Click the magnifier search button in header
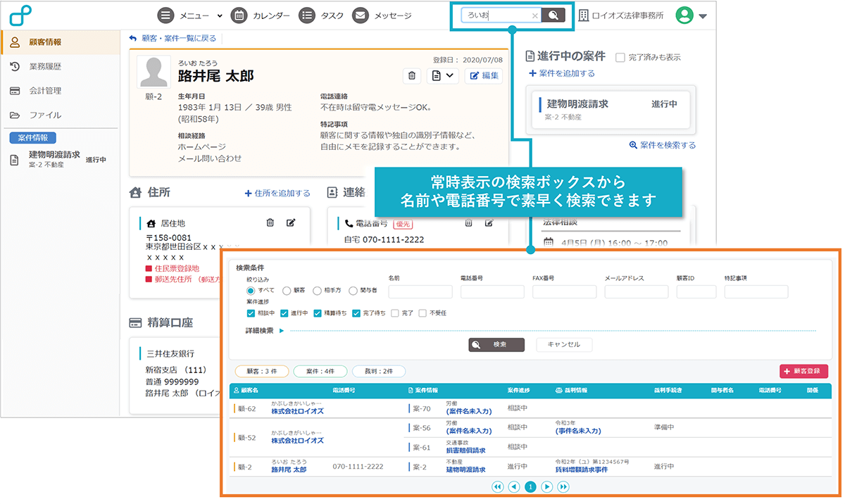Screen dimensions: 845x504 (553, 15)
